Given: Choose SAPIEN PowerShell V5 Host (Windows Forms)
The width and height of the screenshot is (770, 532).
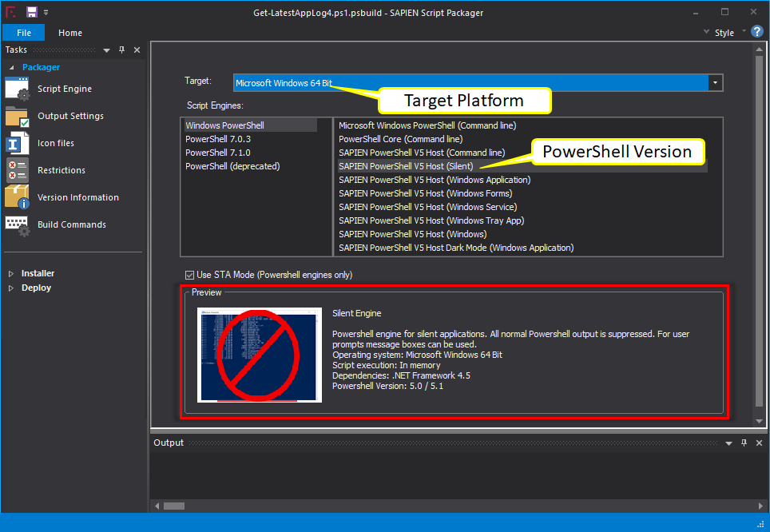Looking at the screenshot, I should tap(425, 193).
